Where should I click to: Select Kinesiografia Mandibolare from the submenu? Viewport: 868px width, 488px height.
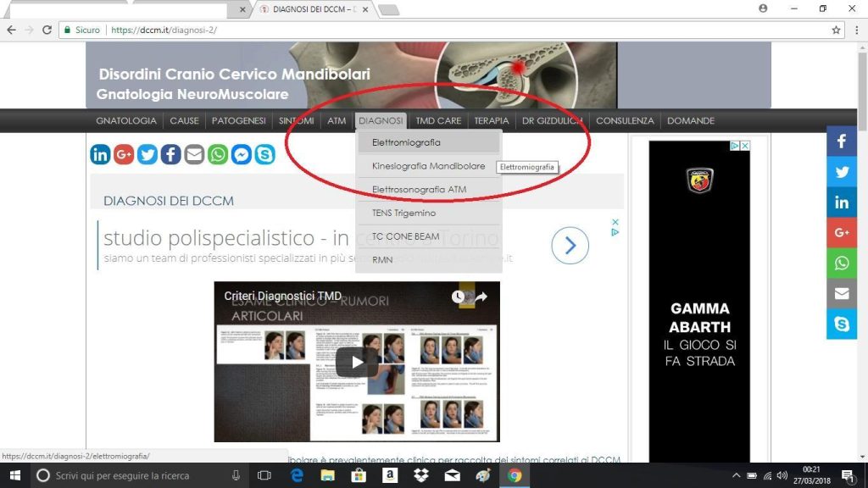click(429, 166)
